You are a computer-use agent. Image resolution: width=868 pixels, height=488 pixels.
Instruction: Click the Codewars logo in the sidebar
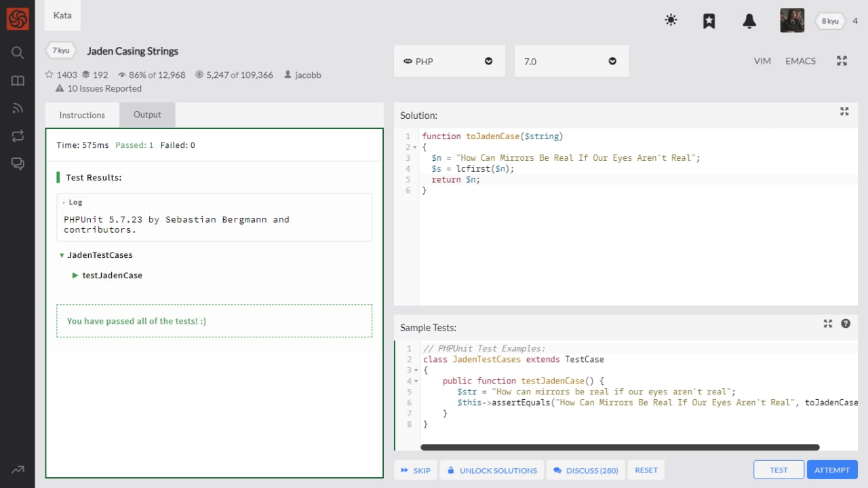pos(18,19)
